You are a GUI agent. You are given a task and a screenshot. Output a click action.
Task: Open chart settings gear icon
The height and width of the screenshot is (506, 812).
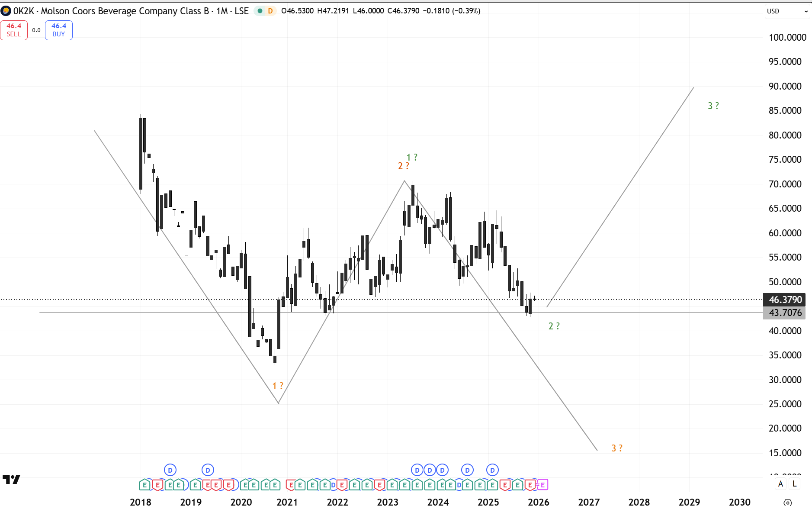(x=788, y=502)
